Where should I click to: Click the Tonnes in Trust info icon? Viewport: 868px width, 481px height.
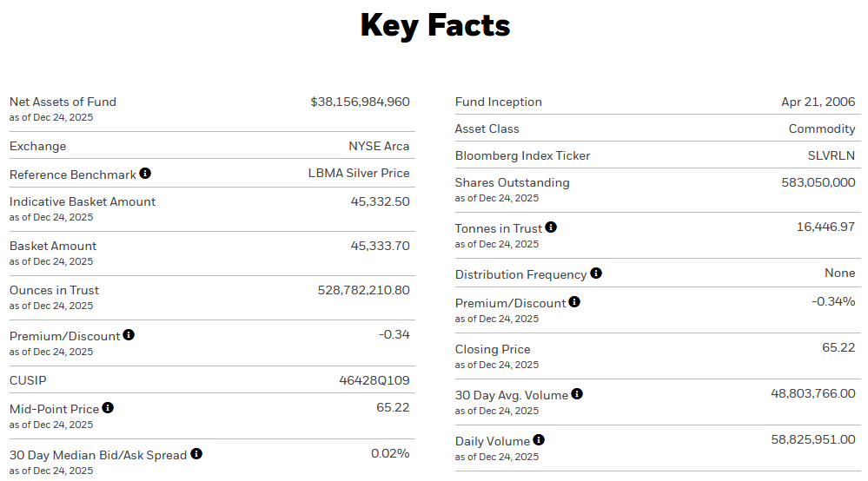coord(551,227)
